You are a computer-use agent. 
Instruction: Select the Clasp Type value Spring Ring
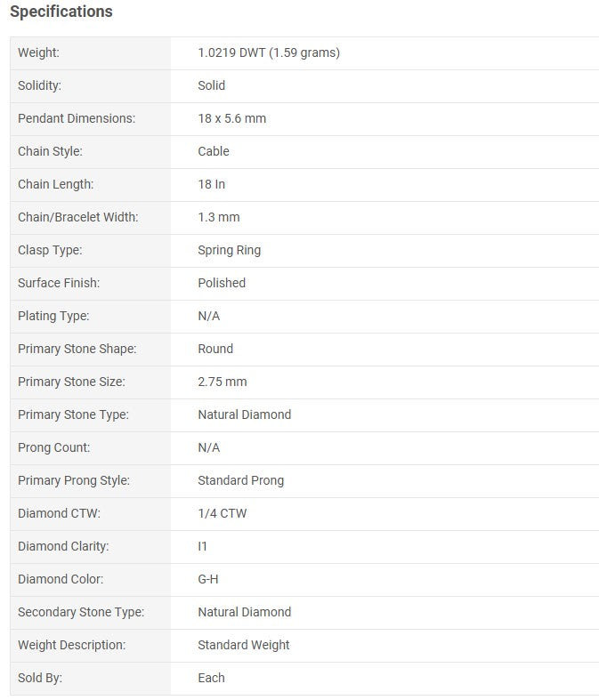click(x=229, y=250)
